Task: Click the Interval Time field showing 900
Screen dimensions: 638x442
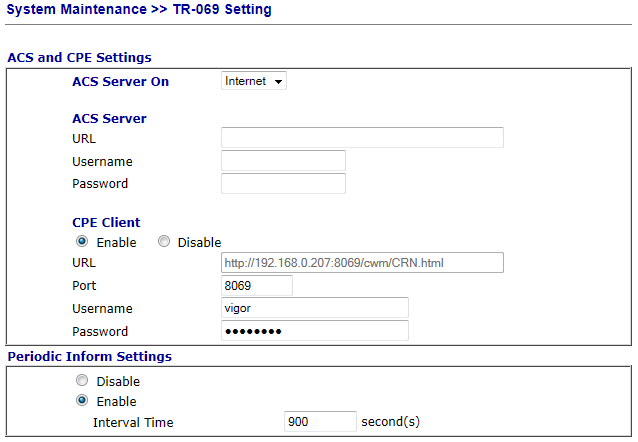Action: [320, 422]
